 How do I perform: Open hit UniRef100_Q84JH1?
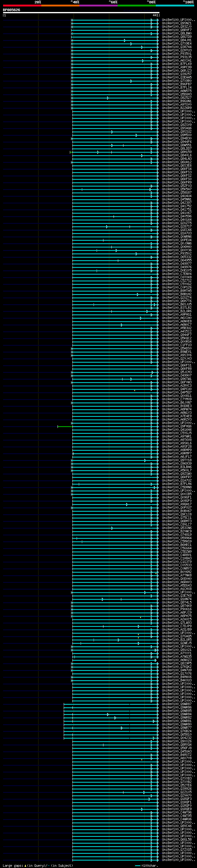tap(177, 40)
